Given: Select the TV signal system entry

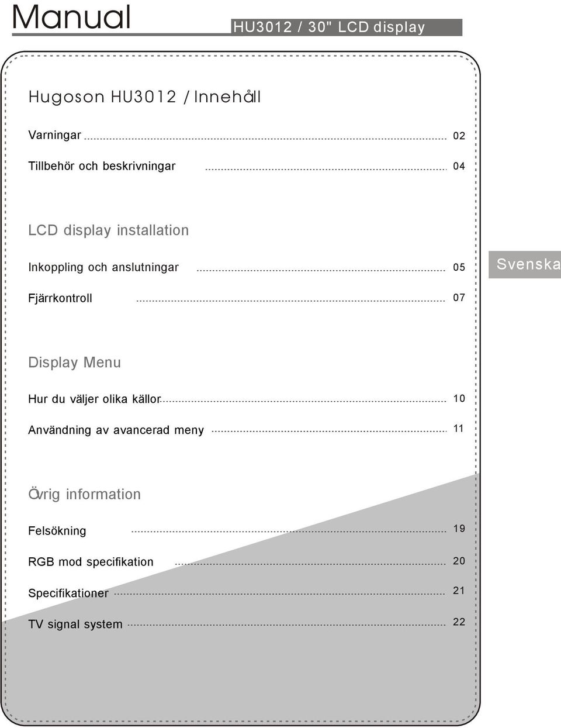Looking at the screenshot, I should tap(75, 624).
